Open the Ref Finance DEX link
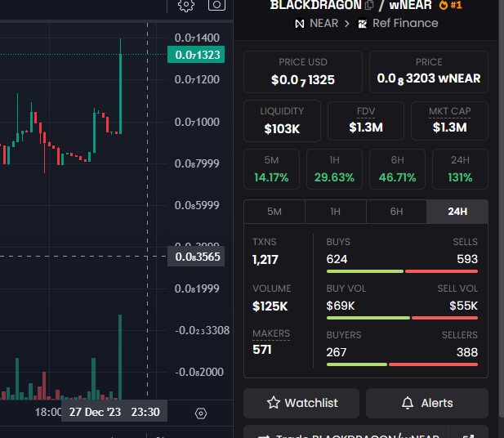Image resolution: width=504 pixels, height=438 pixels. (x=398, y=24)
